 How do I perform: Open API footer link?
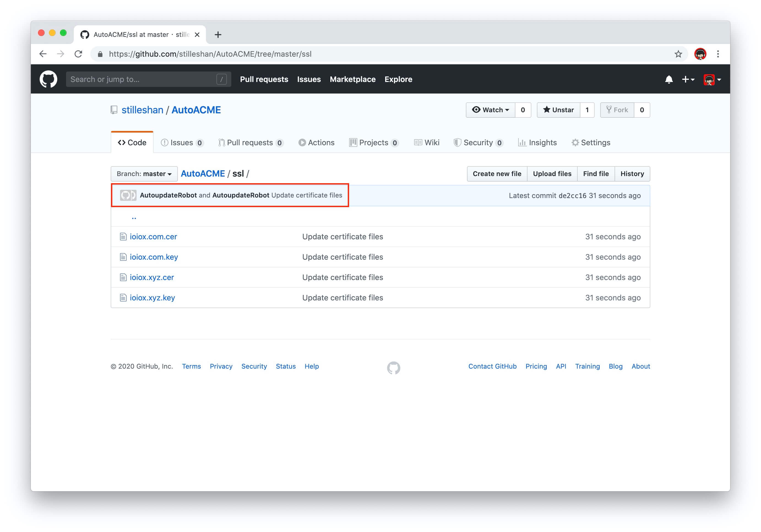[x=561, y=366]
